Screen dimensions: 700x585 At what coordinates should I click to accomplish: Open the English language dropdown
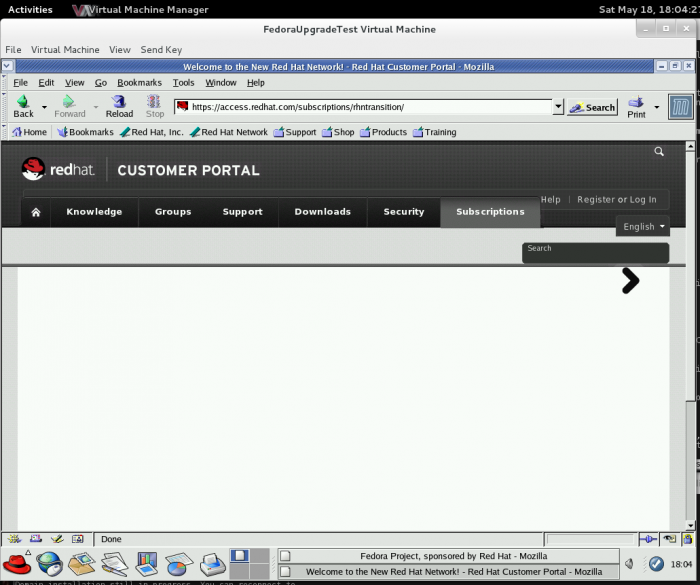(x=643, y=227)
